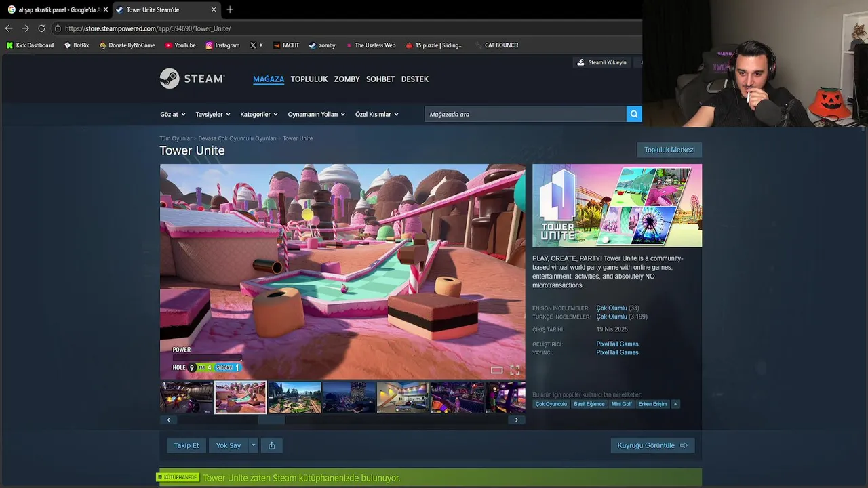Click the Tower Unite header capsule image
Image resolution: width=868 pixels, height=488 pixels.
click(x=617, y=205)
